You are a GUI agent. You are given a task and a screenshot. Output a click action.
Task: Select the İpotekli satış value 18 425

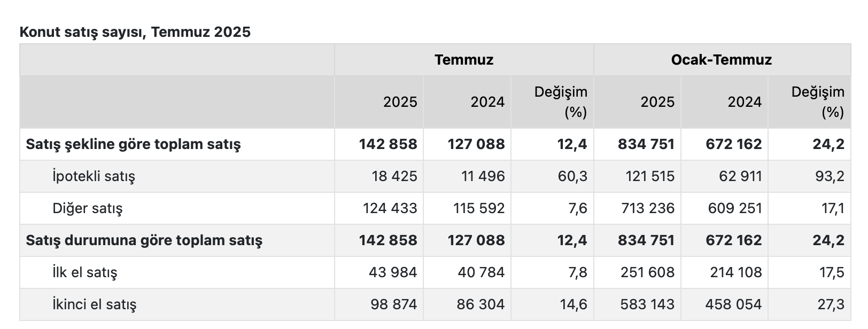[394, 176]
